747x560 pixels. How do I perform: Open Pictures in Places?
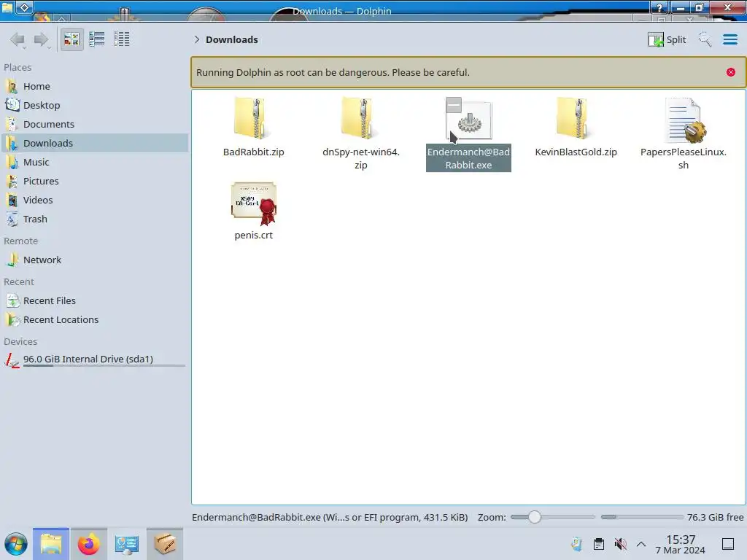[x=96, y=182]
